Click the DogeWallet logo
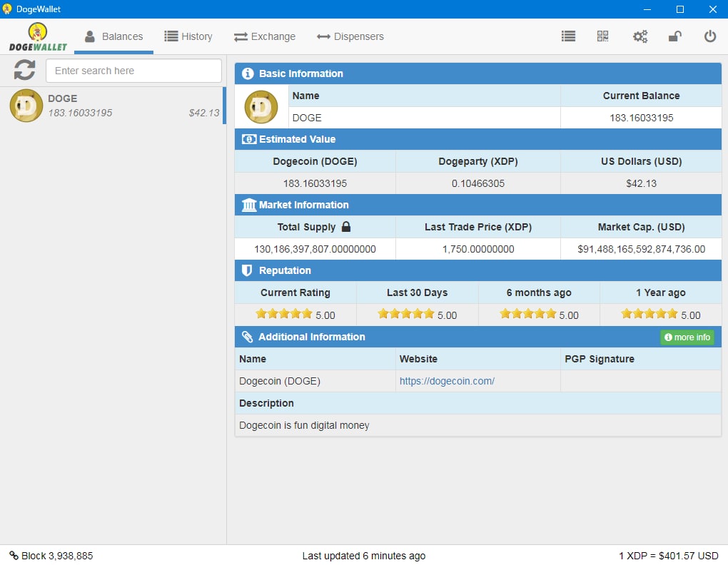The height and width of the screenshot is (565, 728). point(38,36)
